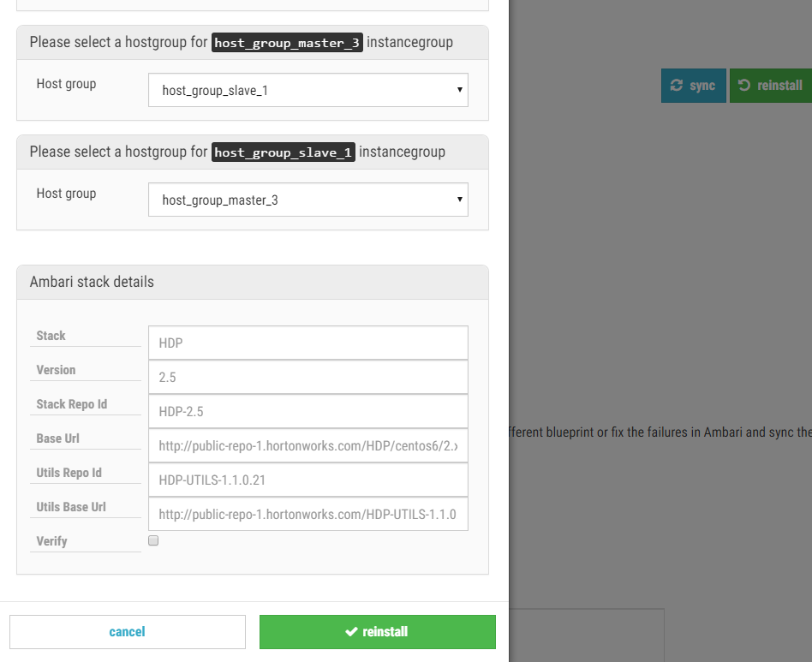Click the checkmark icon on reinstall button
The height and width of the screenshot is (662, 812).
pos(351,631)
